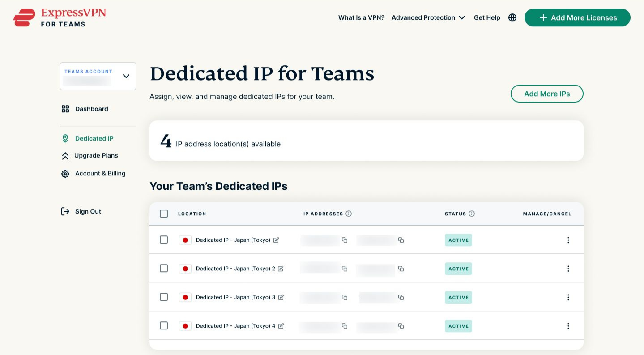Click the ExpressVPN for Teams logo

(x=60, y=17)
